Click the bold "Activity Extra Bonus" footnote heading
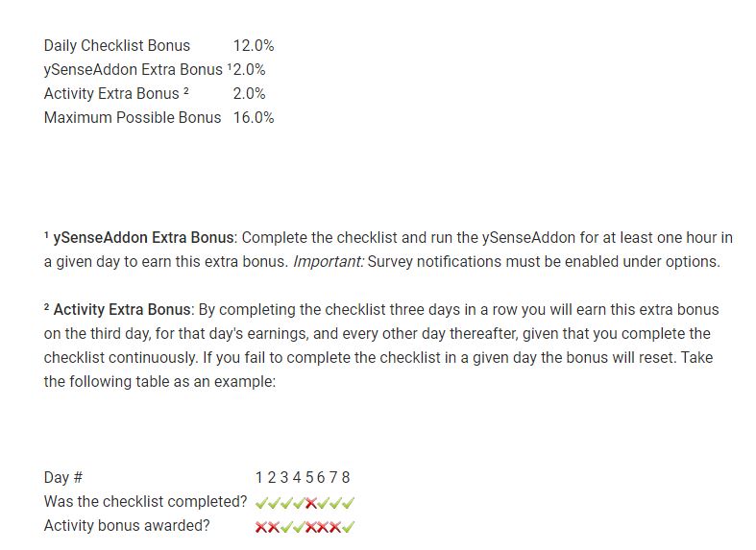The width and height of the screenshot is (756, 550). (x=122, y=309)
